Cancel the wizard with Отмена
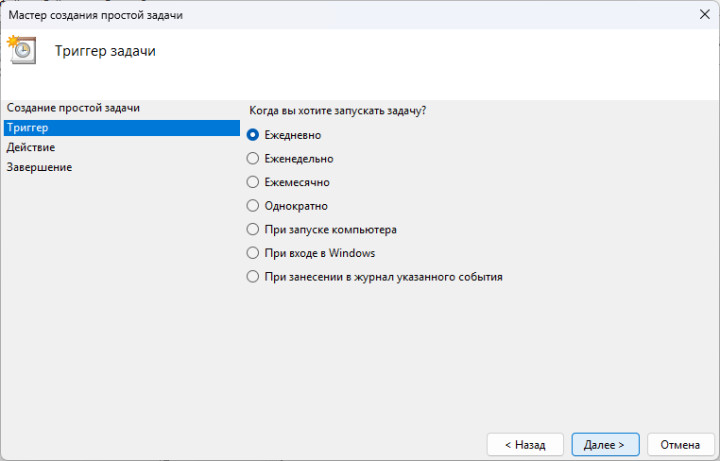Image resolution: width=720 pixels, height=461 pixels. [x=680, y=444]
